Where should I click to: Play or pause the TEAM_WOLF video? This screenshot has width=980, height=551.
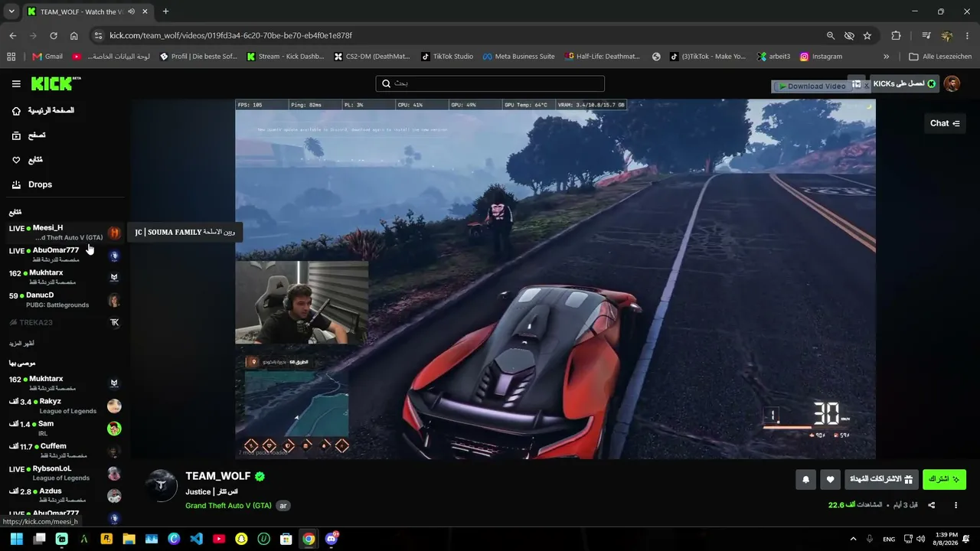[x=555, y=279]
